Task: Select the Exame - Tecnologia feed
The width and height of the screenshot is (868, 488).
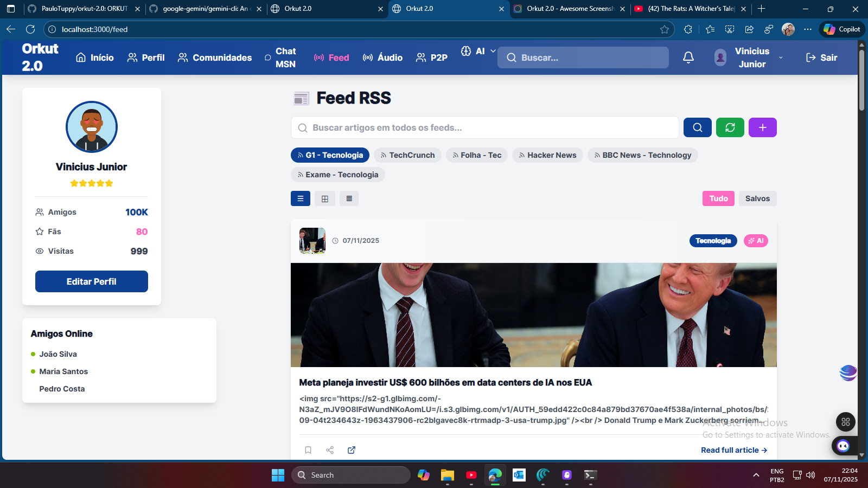Action: click(337, 175)
